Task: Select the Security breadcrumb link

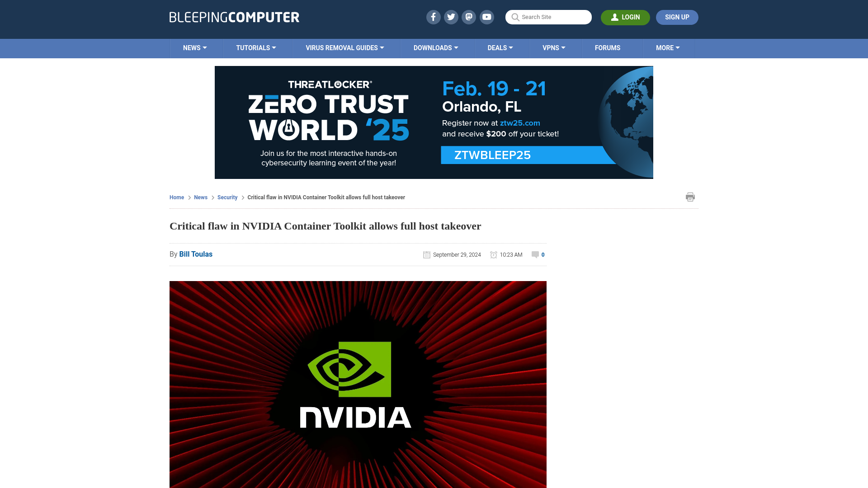Action: (x=227, y=197)
